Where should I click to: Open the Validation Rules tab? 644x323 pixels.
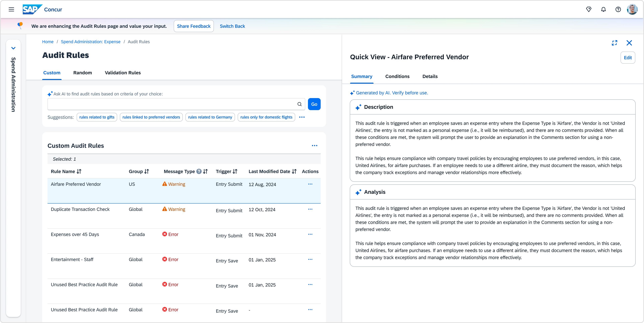[x=123, y=73]
